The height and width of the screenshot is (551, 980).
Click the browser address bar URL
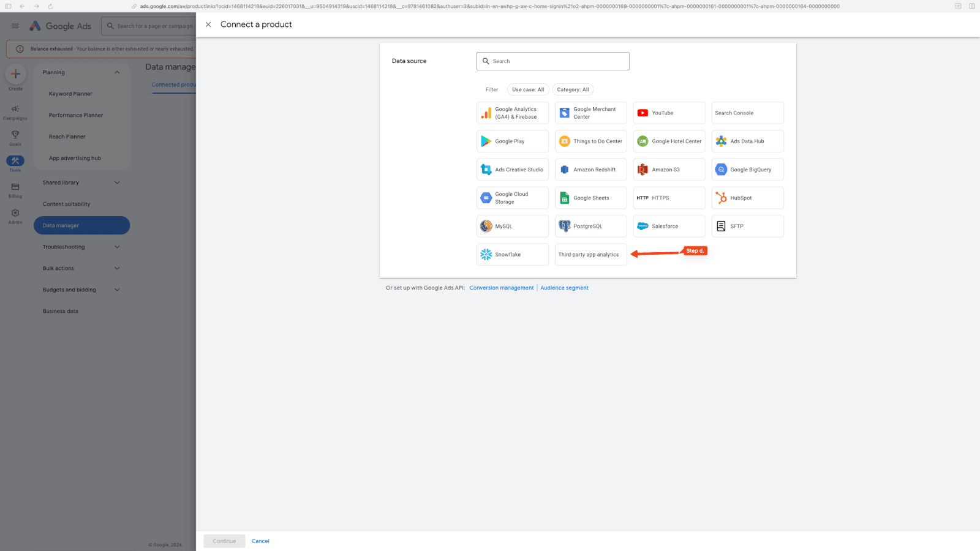[x=489, y=6]
